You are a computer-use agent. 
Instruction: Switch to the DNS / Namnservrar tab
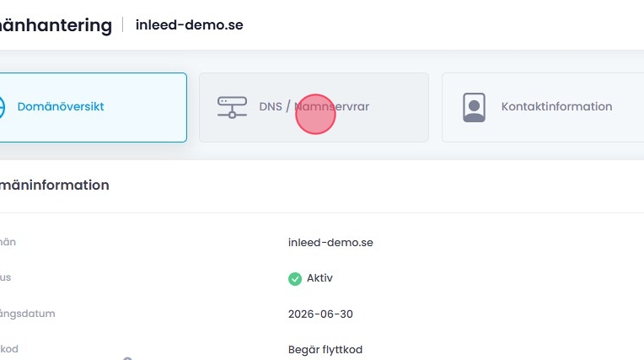click(314, 107)
